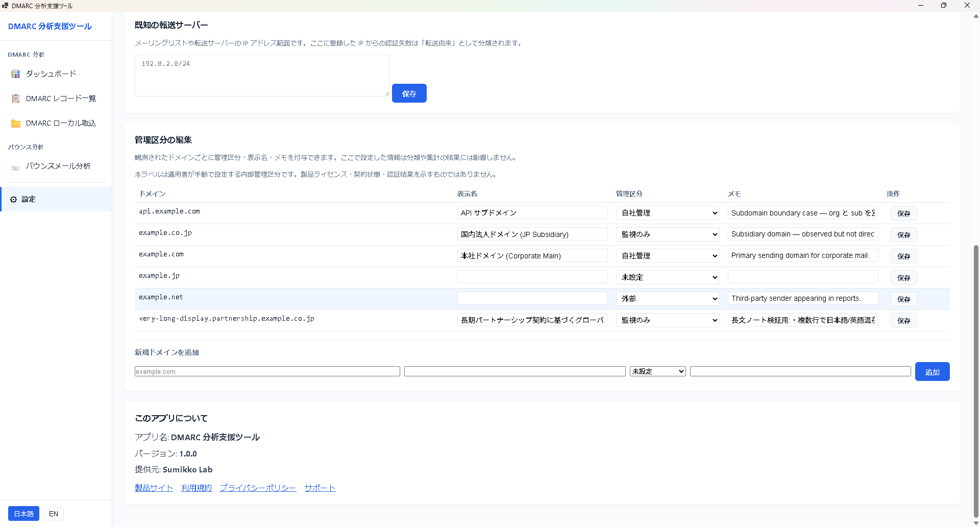
Task: Edit display name API サブドメイン
Action: tap(532, 213)
